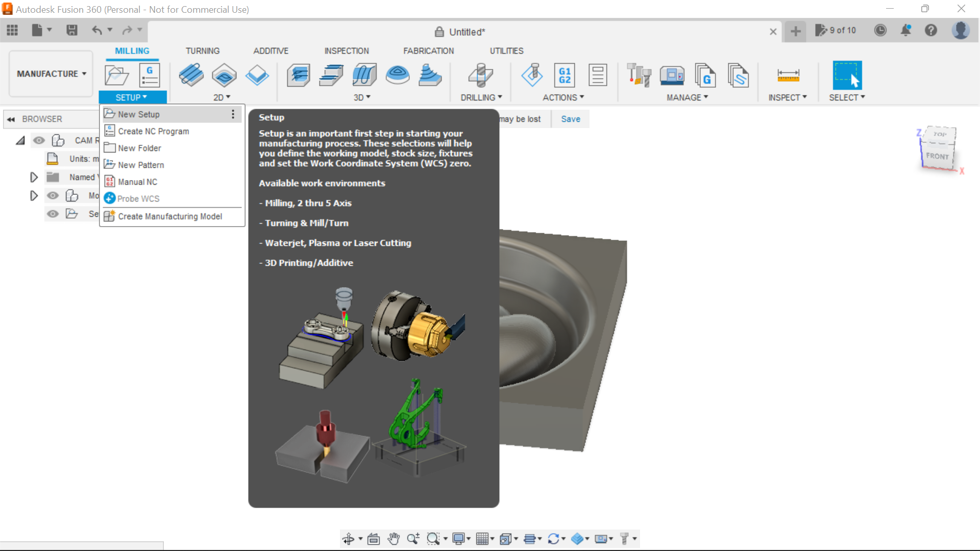
Task: Switch to the TURNING ribbon tab
Action: coord(201,51)
